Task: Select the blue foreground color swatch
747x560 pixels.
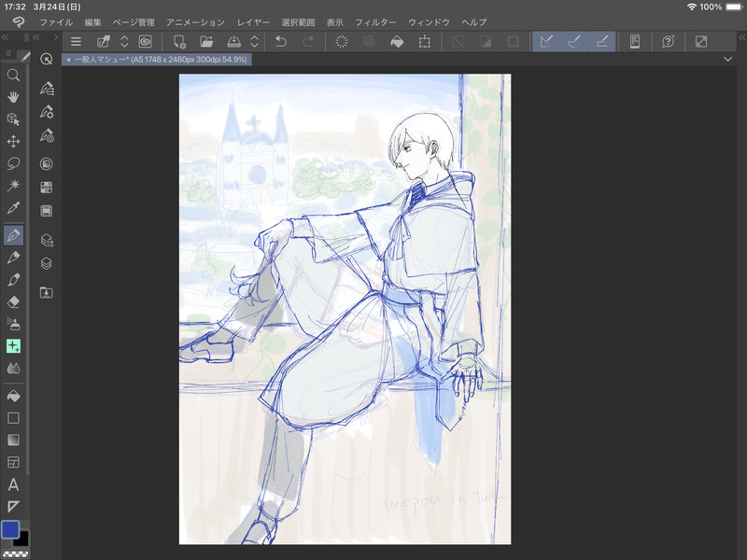Action: click(x=10, y=529)
